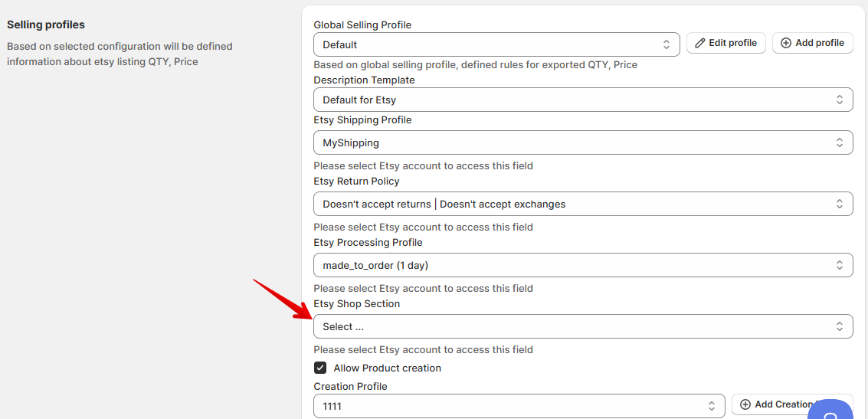Expand the Etsy Shipping Profile dropdown

(582, 142)
